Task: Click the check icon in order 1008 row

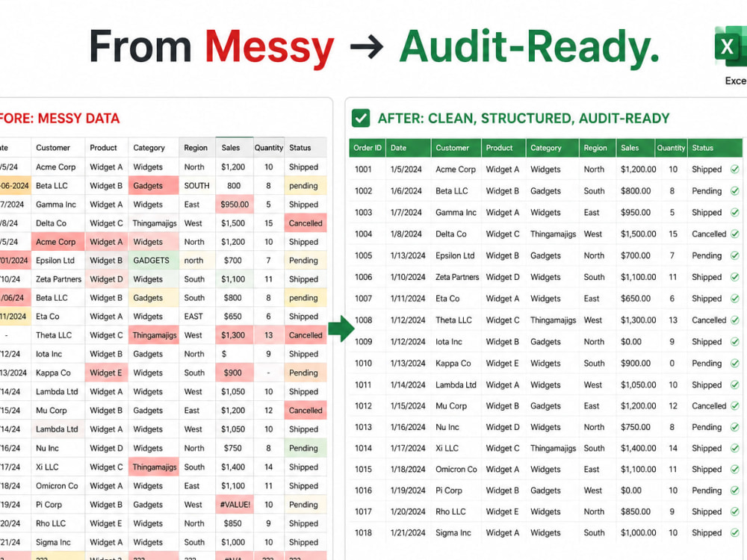Action: (734, 320)
